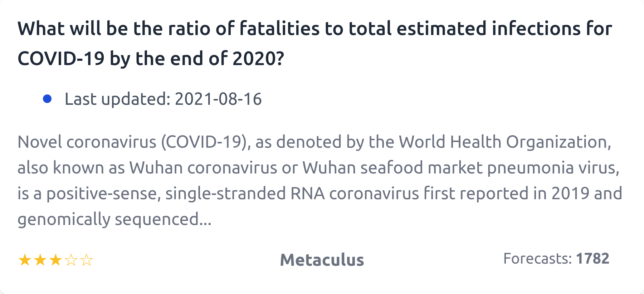Click "Wuhan seafood market pneumonia virus" text

[460, 168]
